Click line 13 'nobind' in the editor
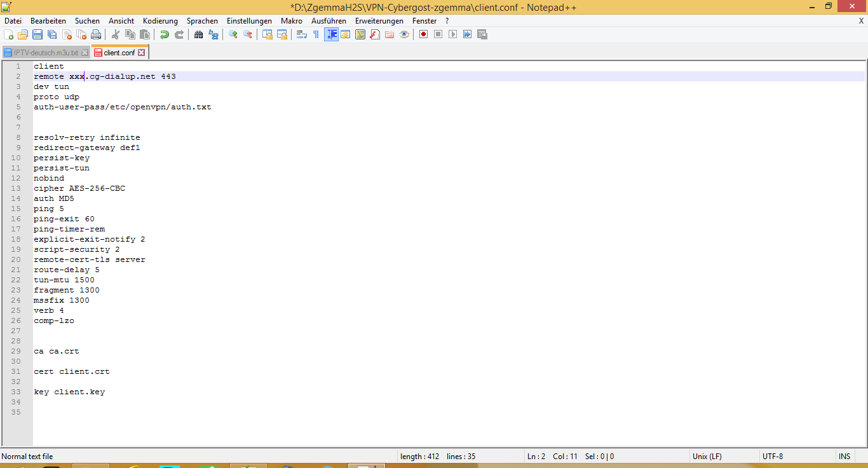Screen dimensions: 868x468 pyautogui.click(x=49, y=178)
